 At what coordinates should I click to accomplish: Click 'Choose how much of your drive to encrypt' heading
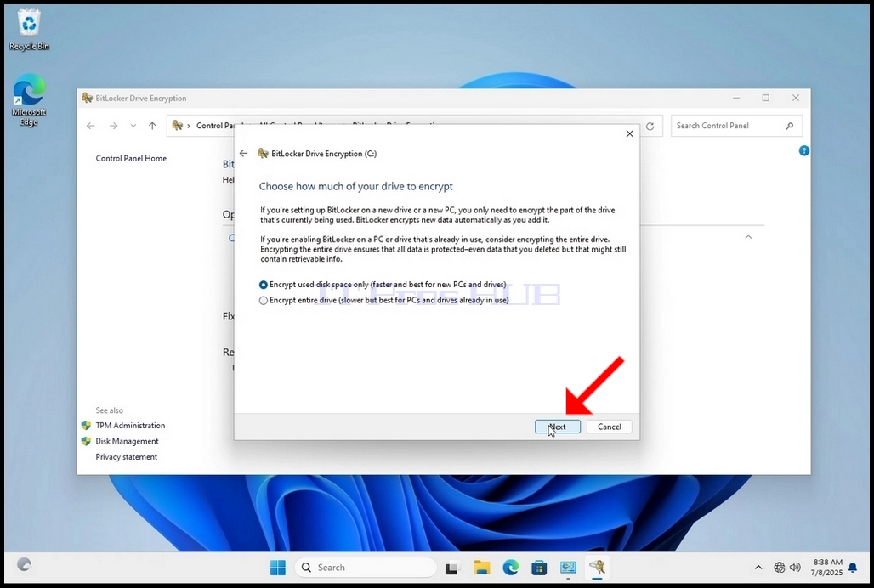[x=355, y=186]
